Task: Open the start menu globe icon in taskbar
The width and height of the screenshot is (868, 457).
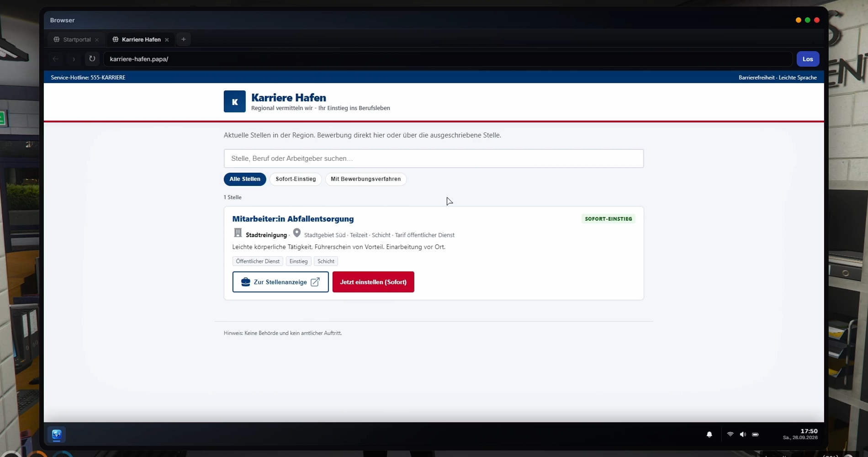Action: (x=57, y=435)
